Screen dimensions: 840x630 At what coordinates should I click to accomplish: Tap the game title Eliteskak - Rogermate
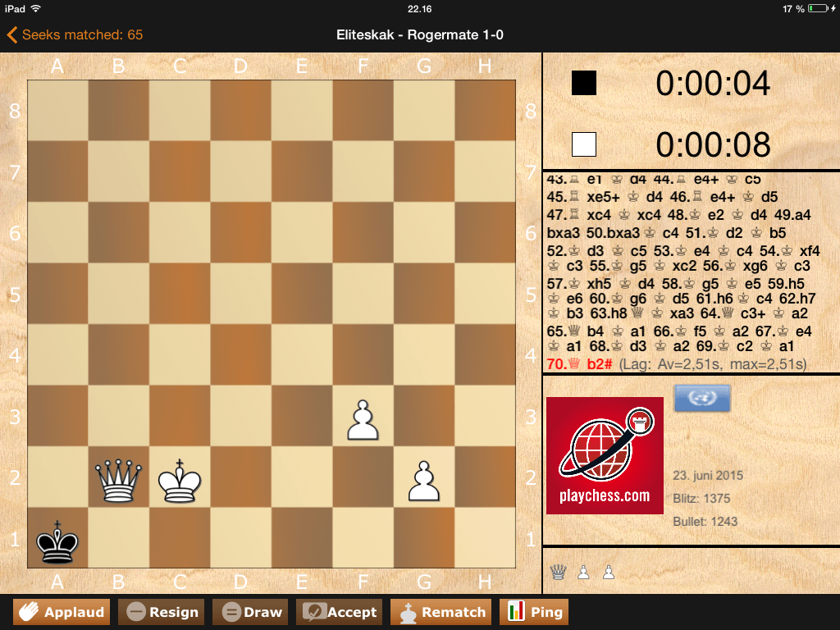coord(419,34)
